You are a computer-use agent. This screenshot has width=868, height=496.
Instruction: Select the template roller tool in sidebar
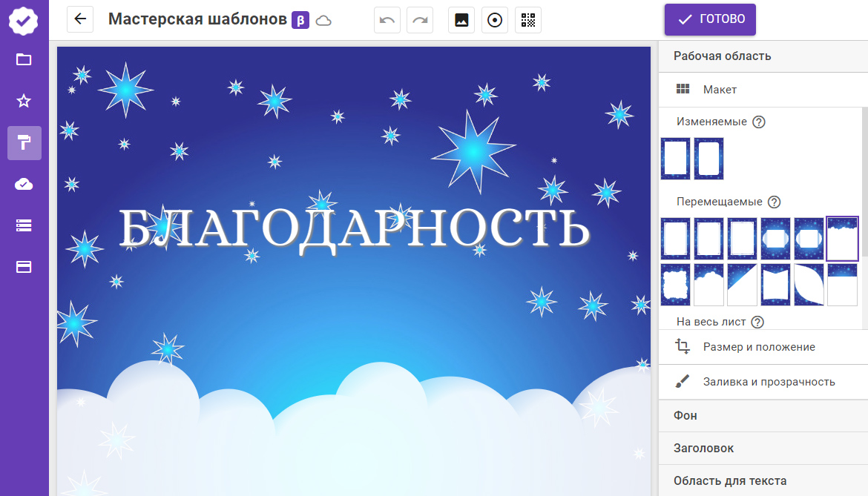click(x=24, y=142)
